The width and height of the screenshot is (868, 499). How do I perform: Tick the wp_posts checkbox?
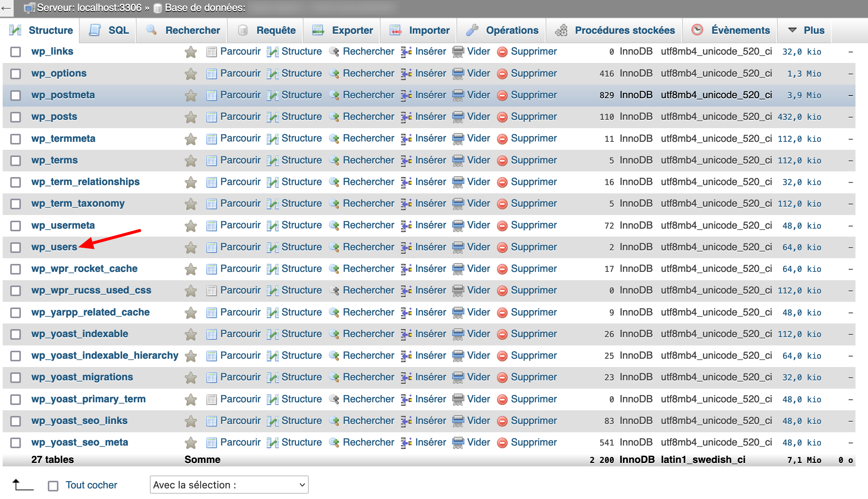16,117
